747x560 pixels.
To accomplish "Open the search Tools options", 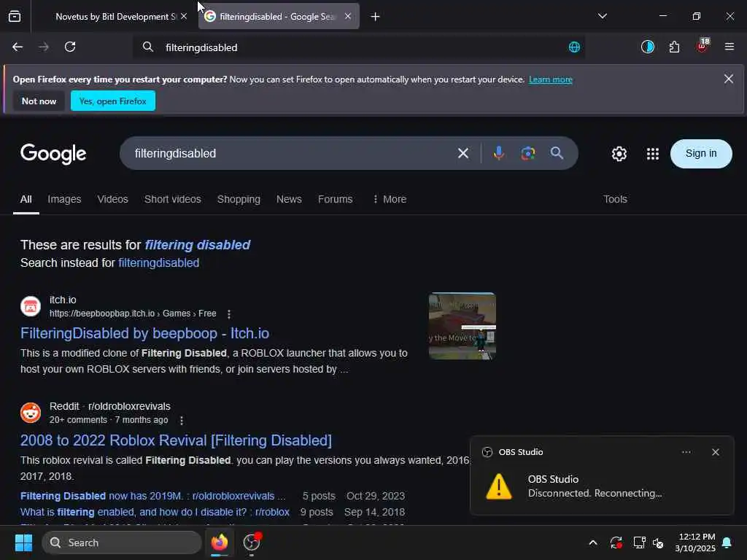I will point(615,200).
